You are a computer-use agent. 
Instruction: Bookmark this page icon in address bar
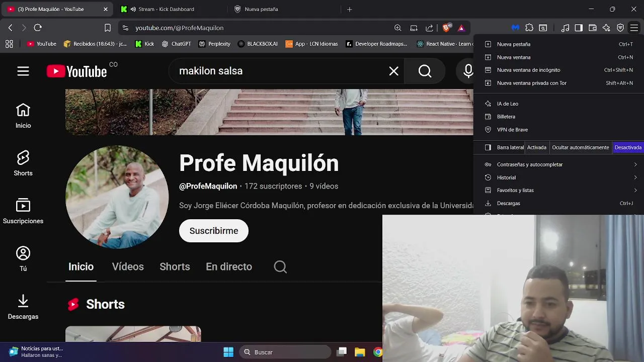tap(108, 28)
